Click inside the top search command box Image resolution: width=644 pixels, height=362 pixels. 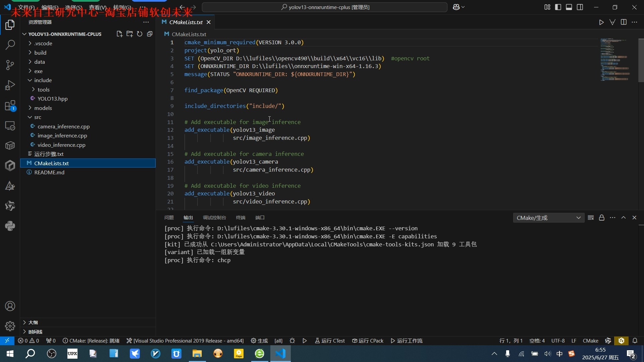tap(324, 7)
